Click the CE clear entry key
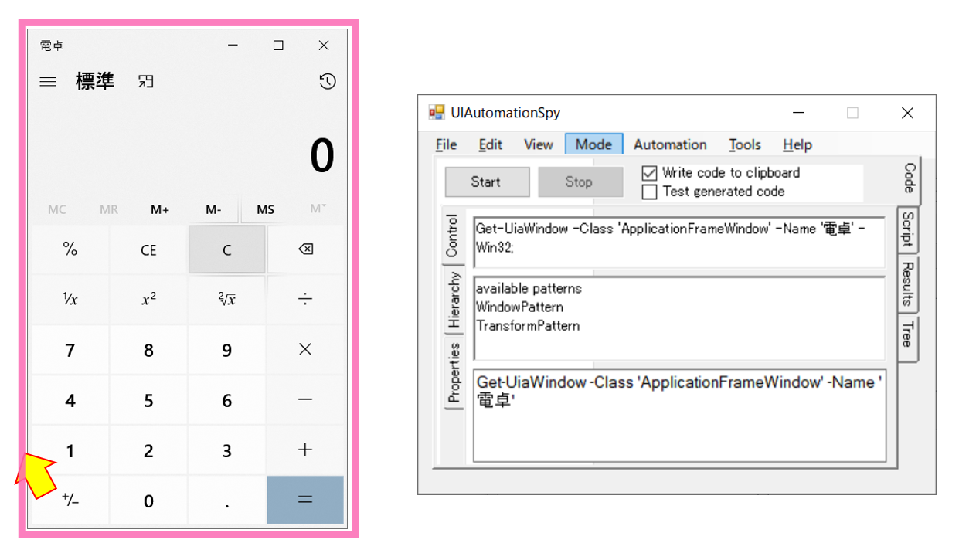This screenshot has width=976, height=560. click(148, 249)
